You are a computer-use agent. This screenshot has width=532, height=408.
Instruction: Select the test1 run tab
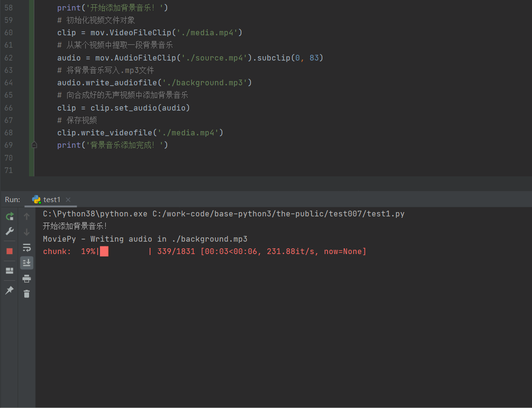coord(51,200)
